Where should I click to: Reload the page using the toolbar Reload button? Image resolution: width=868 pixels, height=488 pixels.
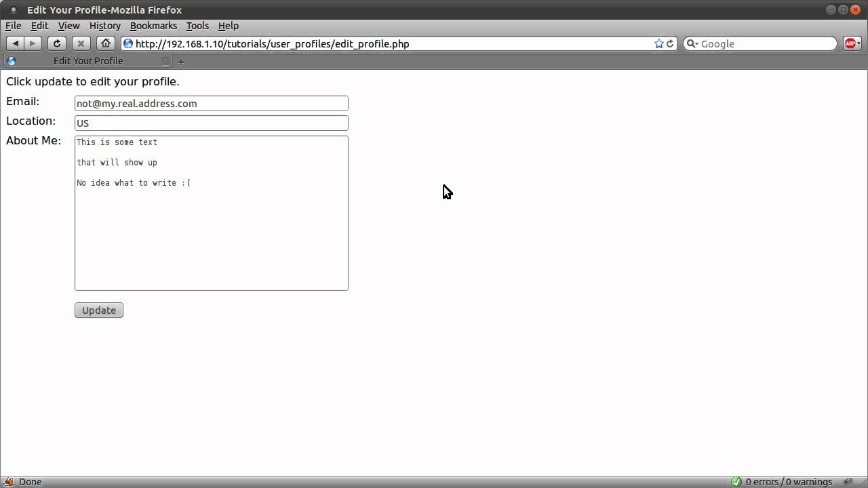point(57,43)
